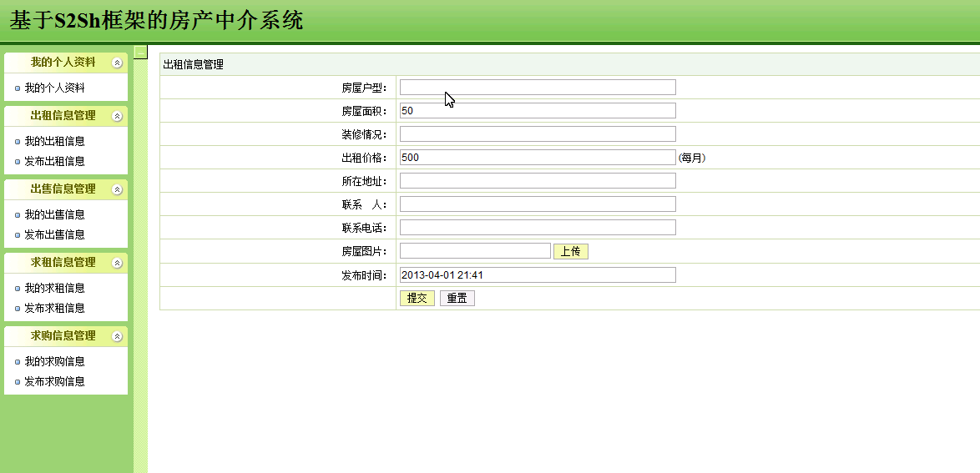This screenshot has height=473, width=980.
Task: Click the 发布时间 label
Action: coord(365,275)
